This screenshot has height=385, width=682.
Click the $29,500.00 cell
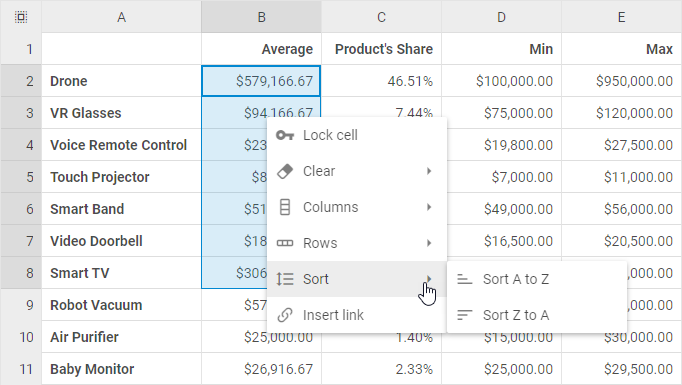click(x=622, y=369)
